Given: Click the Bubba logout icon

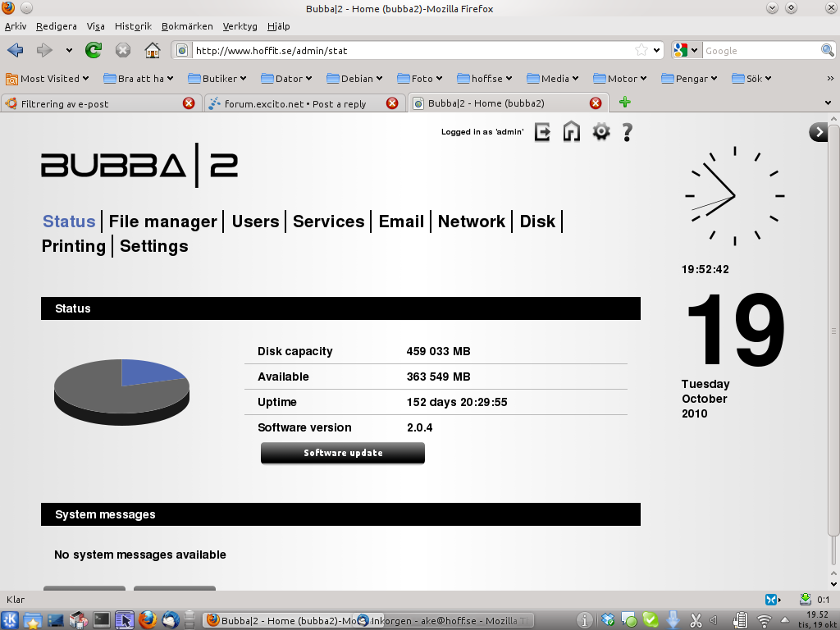Looking at the screenshot, I should click(x=542, y=131).
